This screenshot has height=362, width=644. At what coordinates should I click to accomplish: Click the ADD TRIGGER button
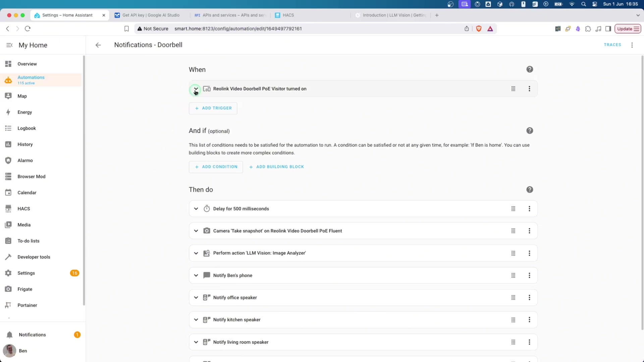pos(213,108)
